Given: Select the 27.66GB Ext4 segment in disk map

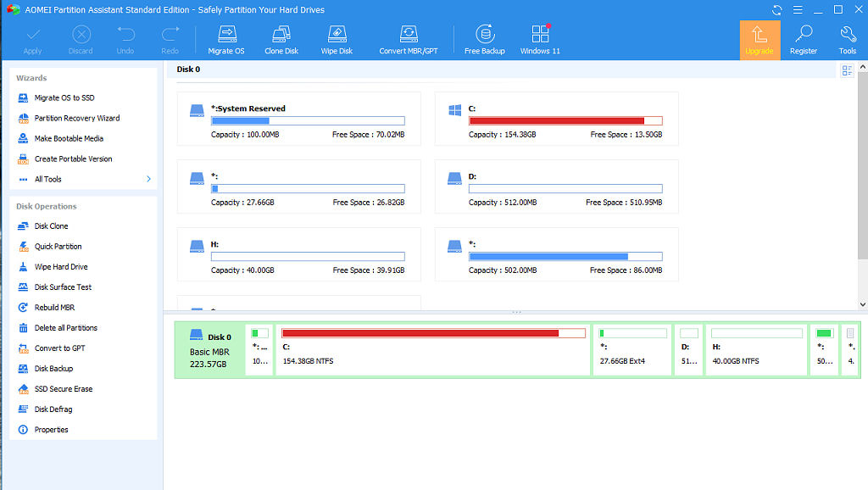Looking at the screenshot, I should pos(632,350).
